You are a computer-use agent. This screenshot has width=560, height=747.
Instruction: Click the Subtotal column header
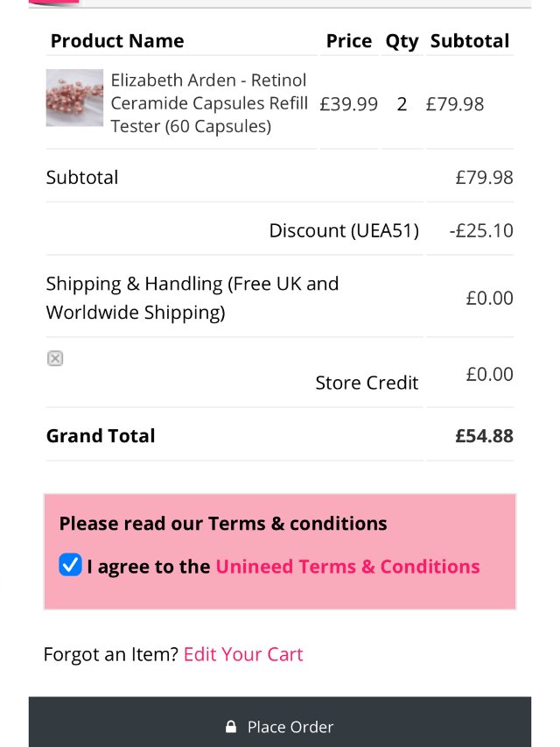[x=470, y=41]
